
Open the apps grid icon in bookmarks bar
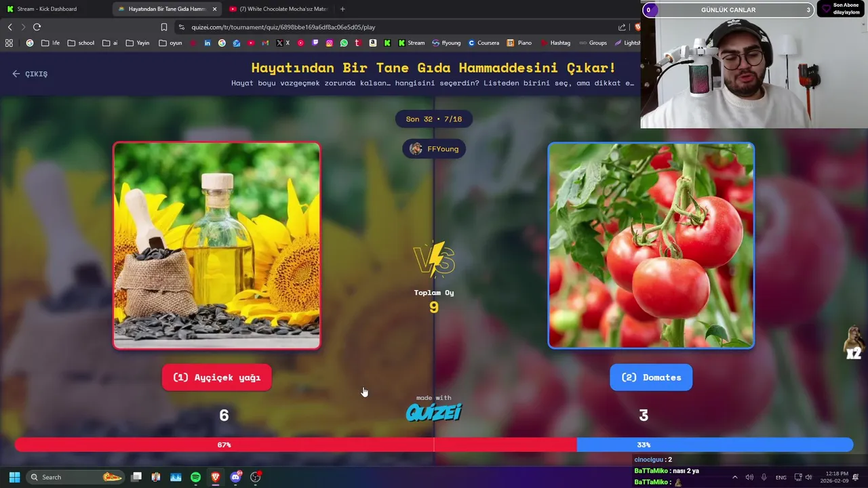pyautogui.click(x=9, y=43)
